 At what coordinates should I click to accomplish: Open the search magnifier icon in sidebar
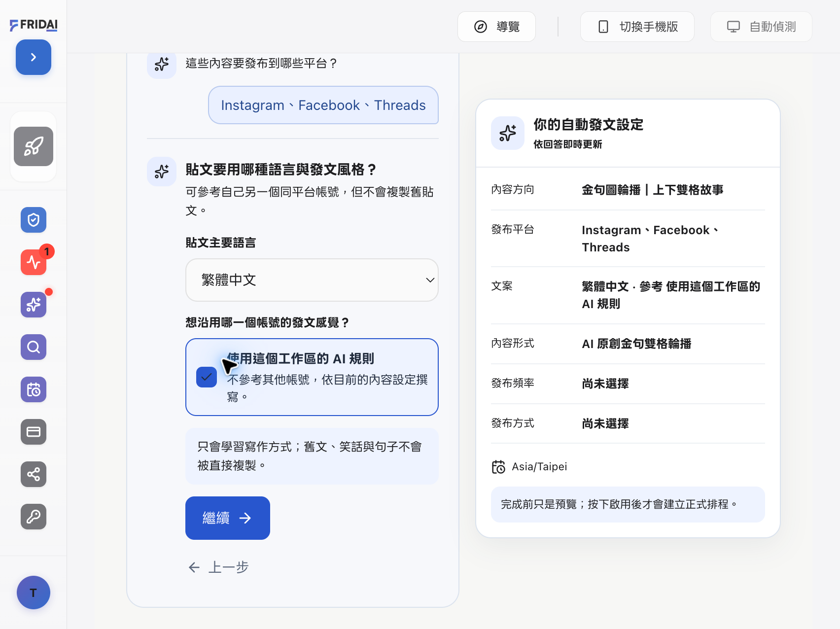(34, 347)
